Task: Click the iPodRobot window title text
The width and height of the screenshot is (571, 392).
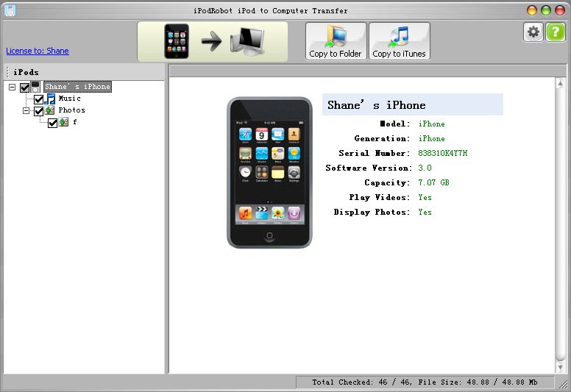Action: point(270,10)
